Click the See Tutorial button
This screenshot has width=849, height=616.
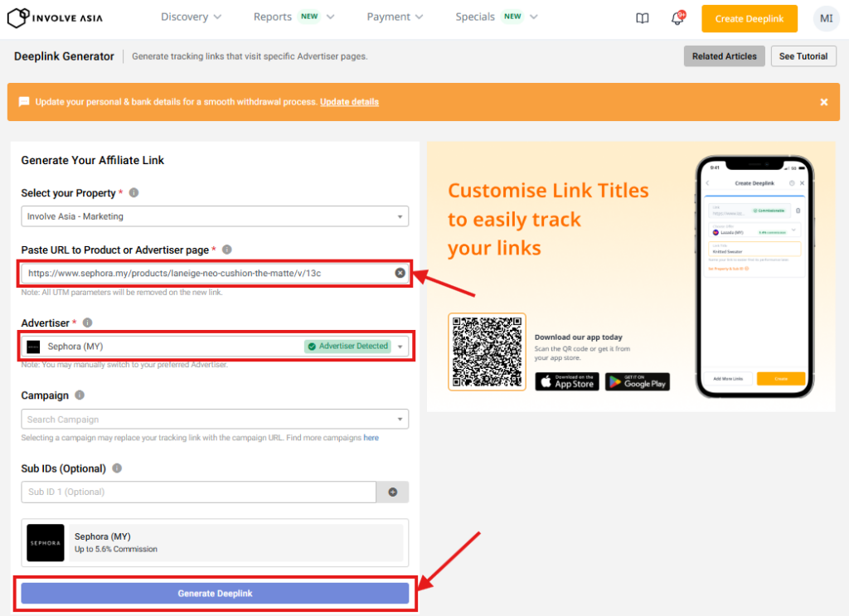pyautogui.click(x=803, y=56)
